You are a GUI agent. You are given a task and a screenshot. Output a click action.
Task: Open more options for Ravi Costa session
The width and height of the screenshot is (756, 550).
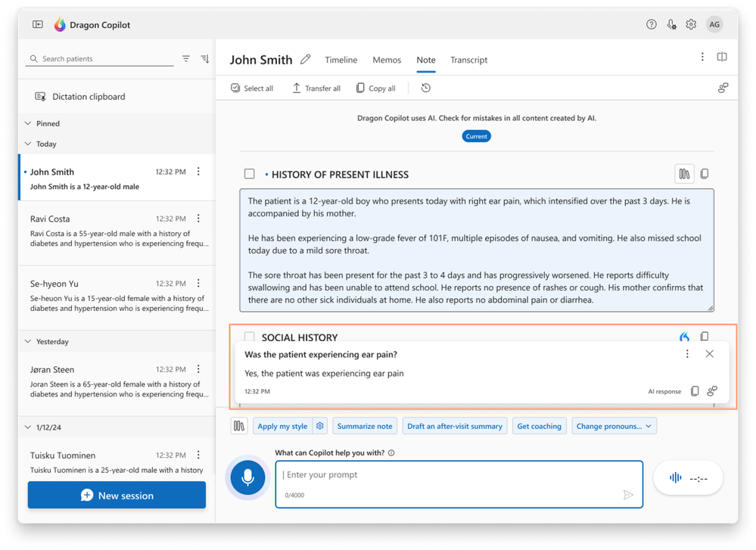coord(198,219)
